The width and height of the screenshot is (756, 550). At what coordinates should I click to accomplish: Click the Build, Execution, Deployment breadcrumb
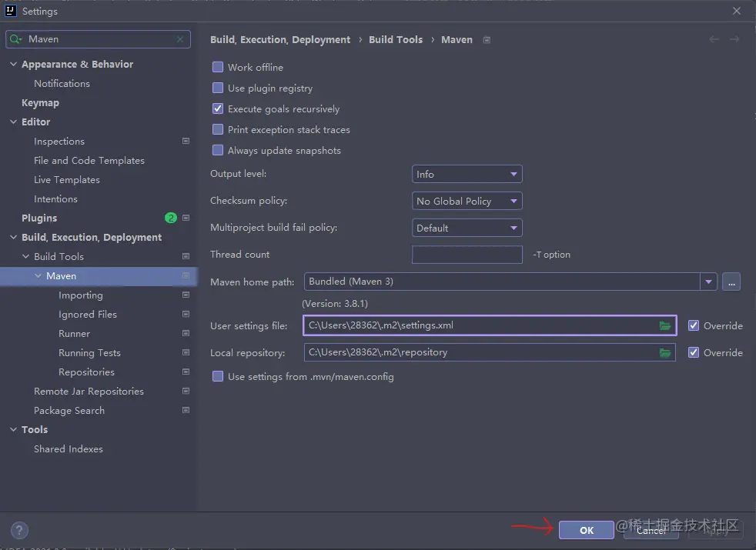coord(280,39)
